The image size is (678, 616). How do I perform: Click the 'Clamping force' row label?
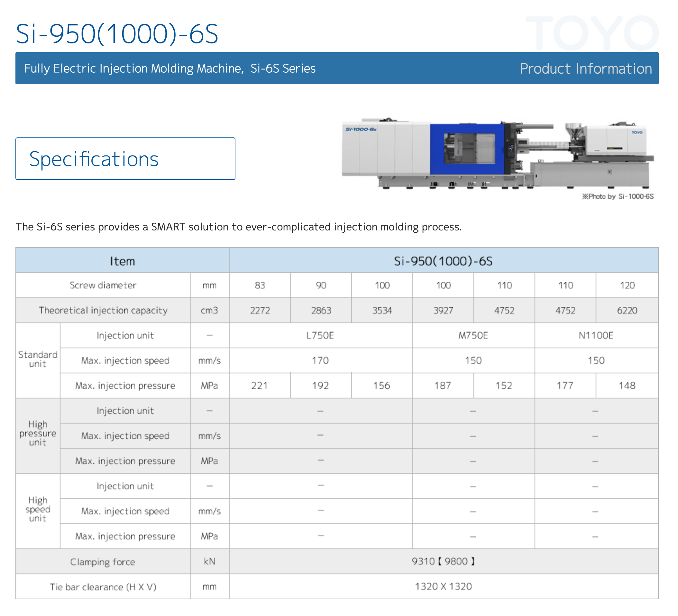coord(103,562)
